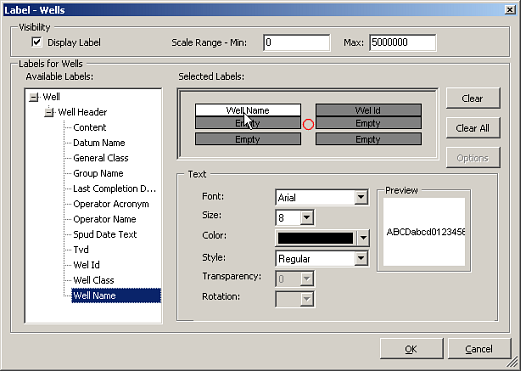The height and width of the screenshot is (371, 521).
Task: Click the black Color swatch
Action: [x=315, y=238]
